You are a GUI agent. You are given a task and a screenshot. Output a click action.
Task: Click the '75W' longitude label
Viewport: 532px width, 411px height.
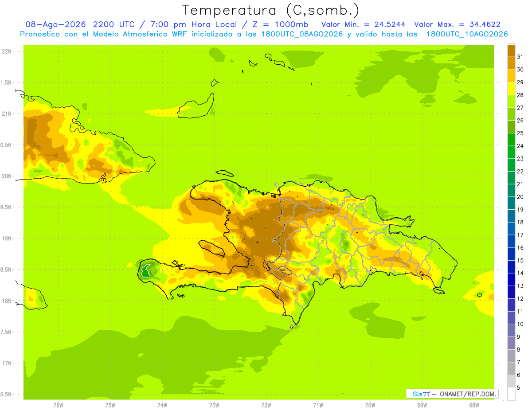tap(110, 405)
